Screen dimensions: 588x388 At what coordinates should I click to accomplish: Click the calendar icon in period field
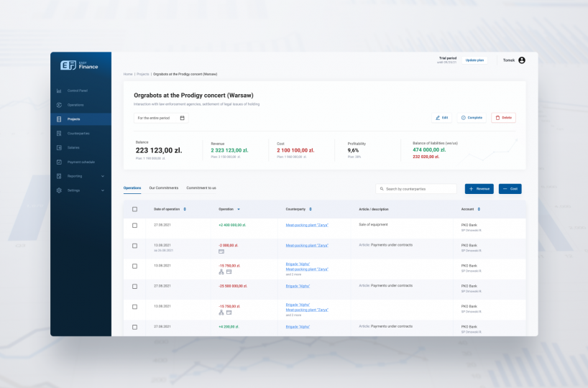(x=182, y=118)
